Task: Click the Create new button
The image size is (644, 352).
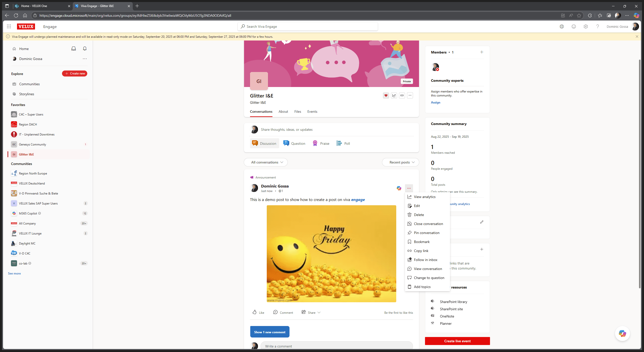Action: click(x=74, y=73)
